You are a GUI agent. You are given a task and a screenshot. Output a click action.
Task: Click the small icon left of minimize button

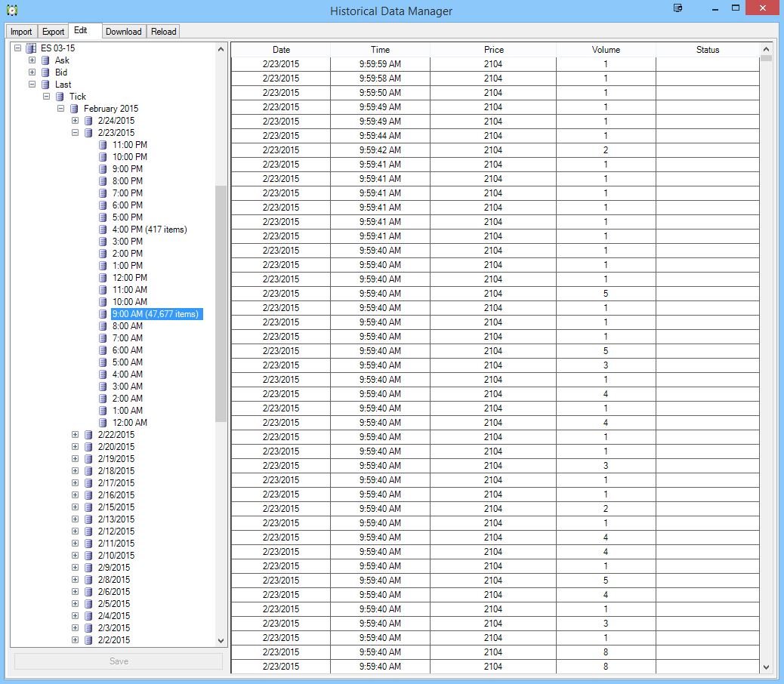pos(678,8)
